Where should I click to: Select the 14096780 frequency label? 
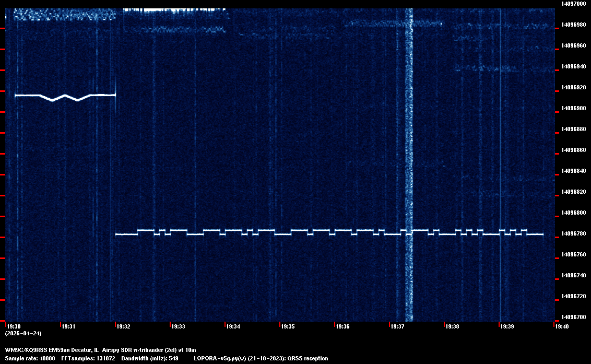pyautogui.click(x=573, y=233)
